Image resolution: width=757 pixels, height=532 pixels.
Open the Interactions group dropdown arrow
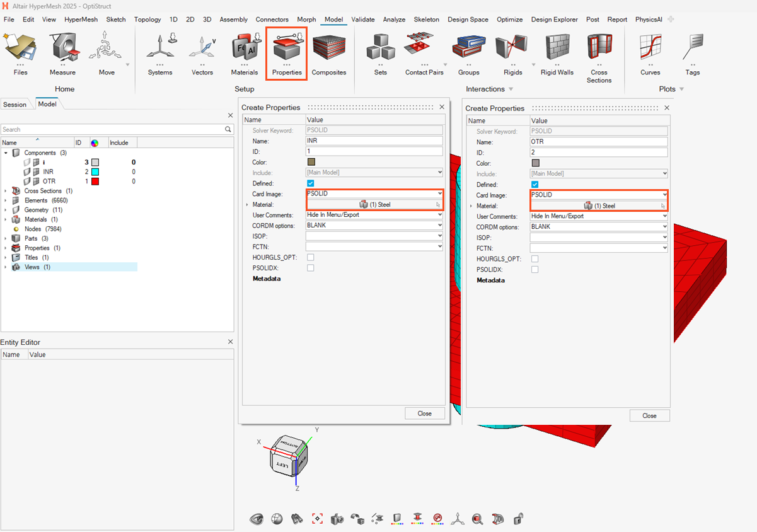pos(511,90)
